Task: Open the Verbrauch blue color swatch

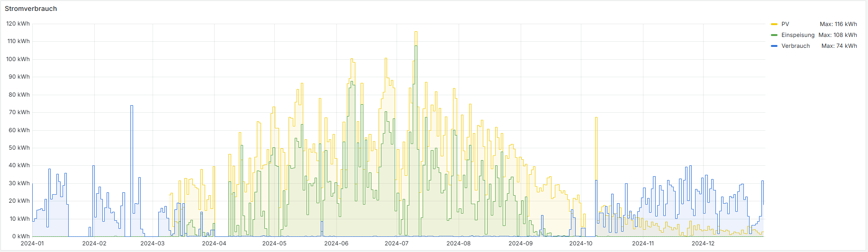Action: 774,46
